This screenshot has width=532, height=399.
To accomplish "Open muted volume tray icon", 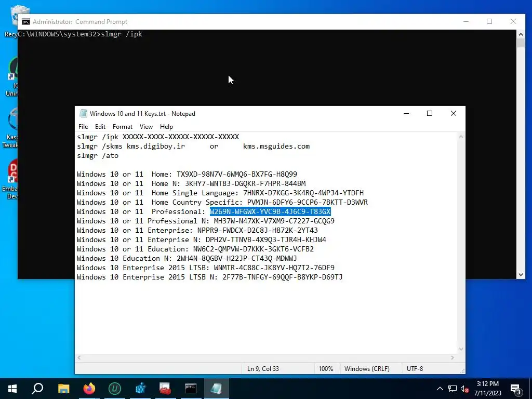I will (465, 389).
